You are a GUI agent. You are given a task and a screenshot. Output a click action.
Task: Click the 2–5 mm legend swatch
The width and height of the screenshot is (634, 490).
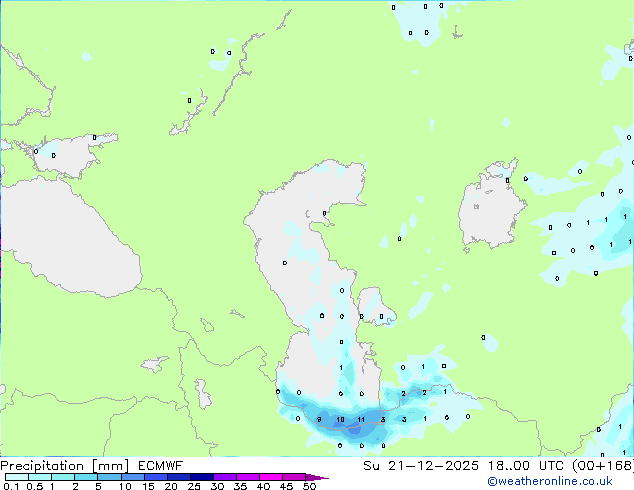[x=86, y=477]
